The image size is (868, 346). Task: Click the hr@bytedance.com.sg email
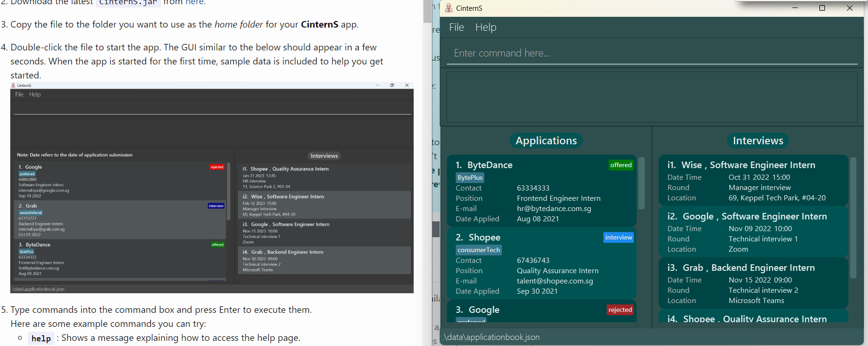click(554, 209)
